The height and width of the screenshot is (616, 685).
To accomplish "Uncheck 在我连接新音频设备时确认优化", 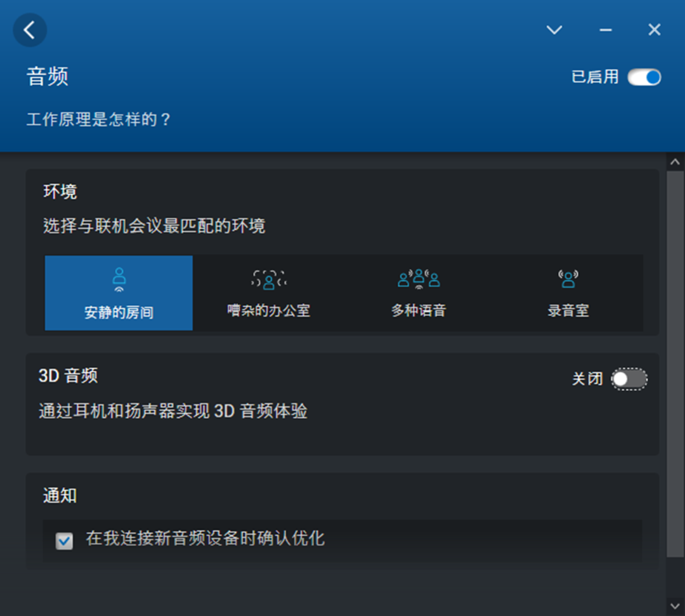I will 64,539.
